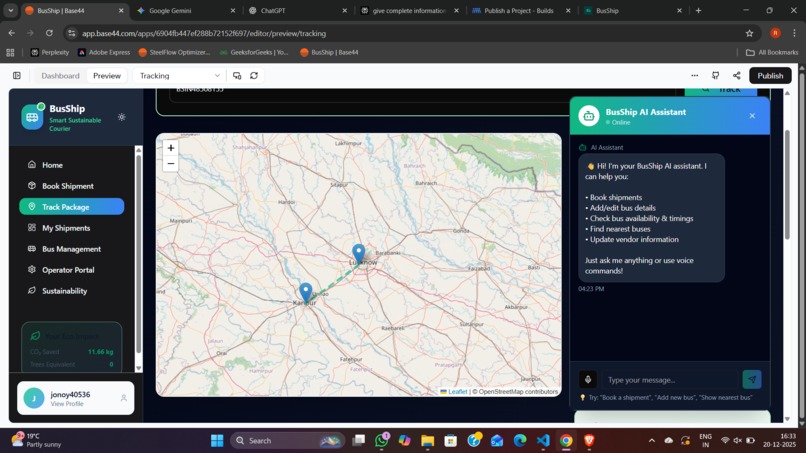This screenshot has width=806, height=453.
Task: Focus the Type your message field
Action: (x=671, y=380)
